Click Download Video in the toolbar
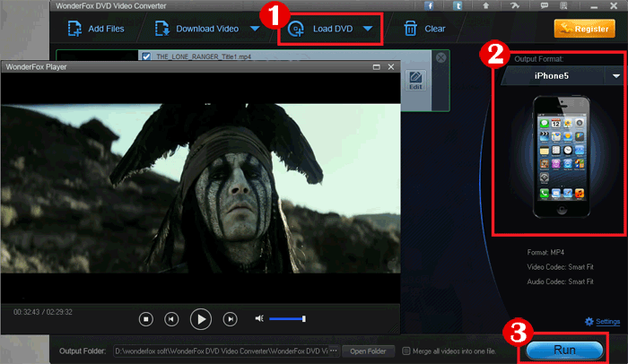 coord(197,29)
